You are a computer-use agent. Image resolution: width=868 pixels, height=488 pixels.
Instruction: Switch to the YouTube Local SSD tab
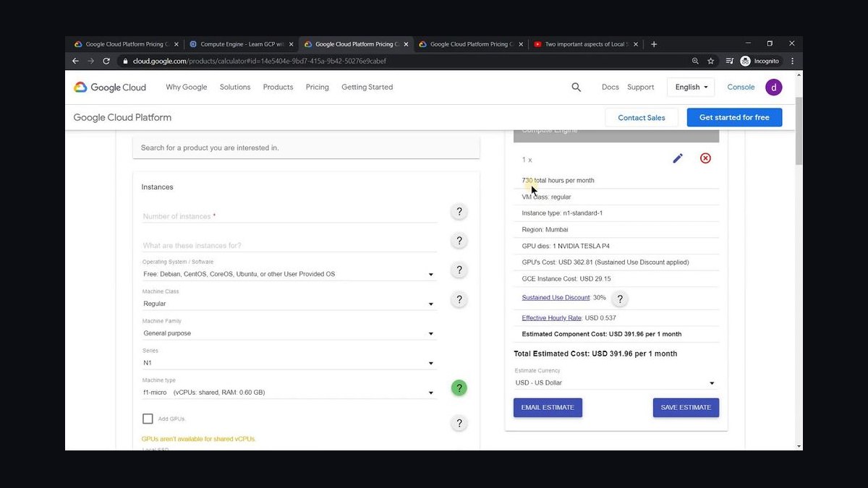pyautogui.click(x=586, y=44)
